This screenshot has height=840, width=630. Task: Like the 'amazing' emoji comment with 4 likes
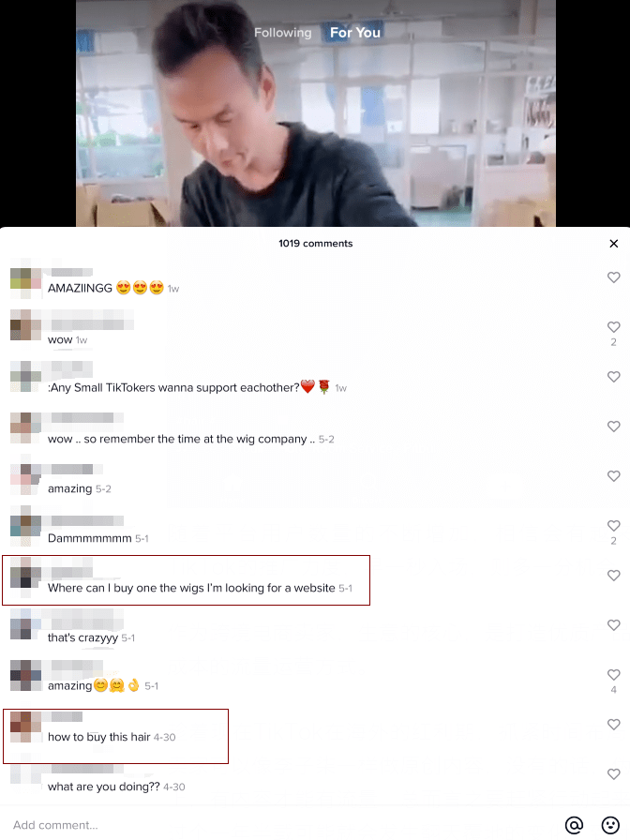(613, 674)
